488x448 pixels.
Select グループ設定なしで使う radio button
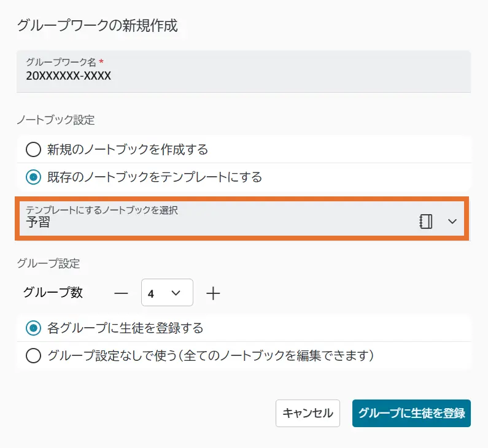tap(34, 355)
